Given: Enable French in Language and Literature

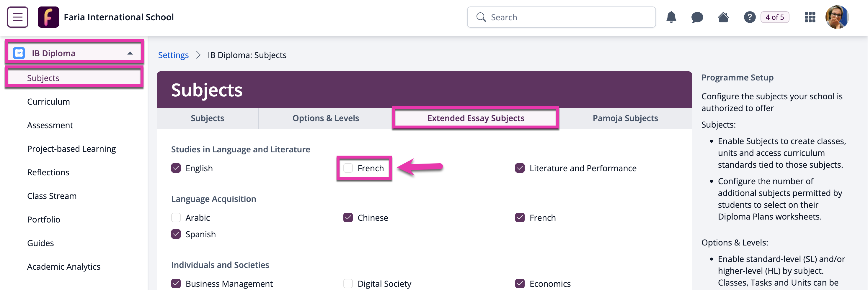Looking at the screenshot, I should click(348, 168).
